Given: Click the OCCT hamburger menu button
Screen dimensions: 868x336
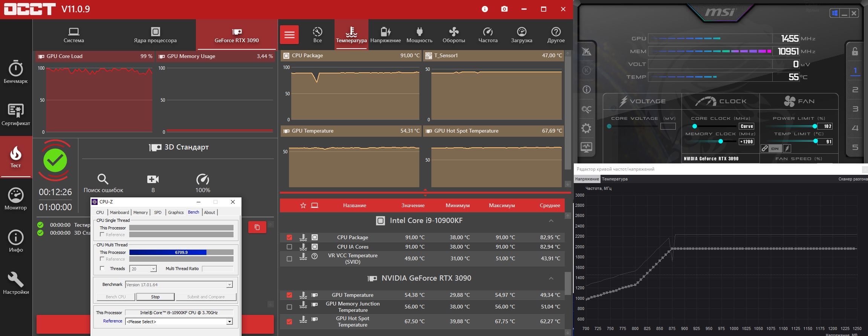Looking at the screenshot, I should tap(289, 35).
